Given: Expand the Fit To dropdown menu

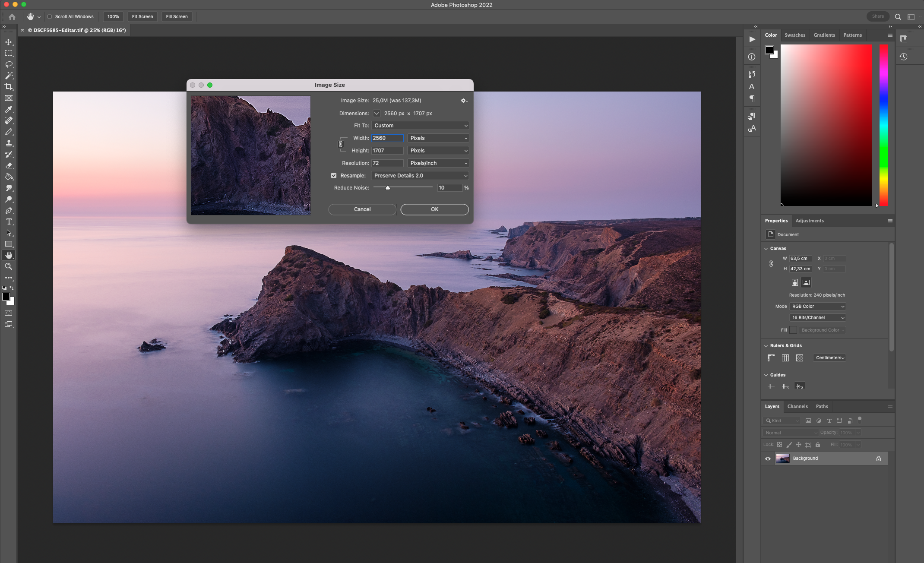Looking at the screenshot, I should tap(420, 125).
